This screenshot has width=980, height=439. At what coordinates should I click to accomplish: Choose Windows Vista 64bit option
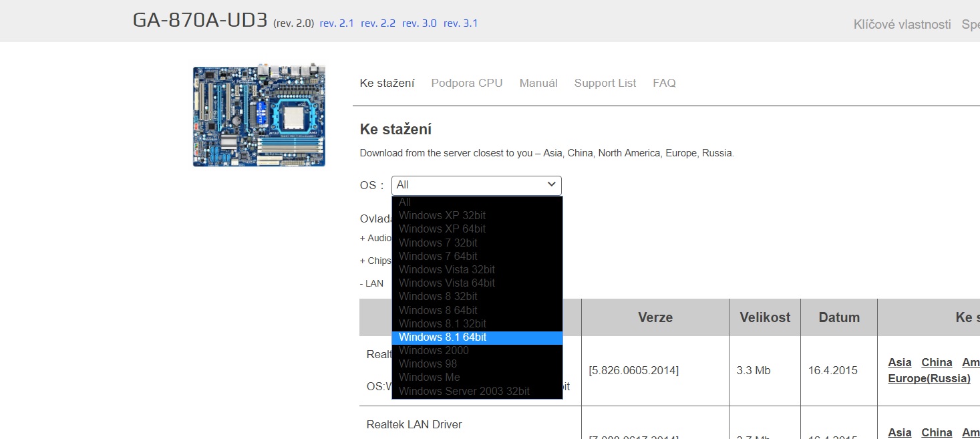point(477,283)
